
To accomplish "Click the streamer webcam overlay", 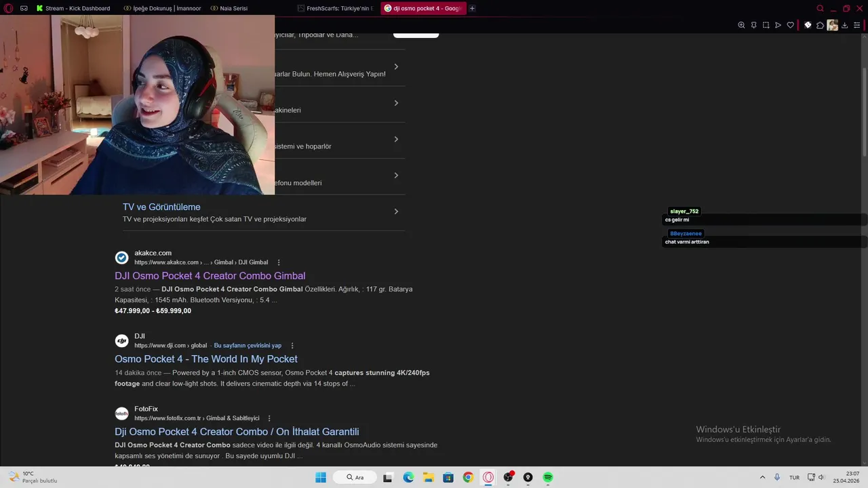I will point(137,105).
